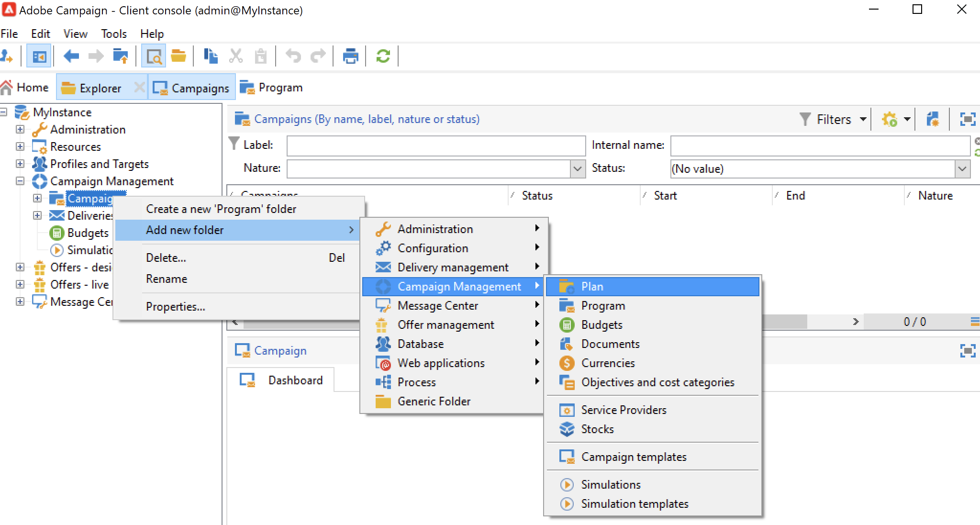Expand the Administration tree node
This screenshot has width=980, height=525.
tap(20, 129)
